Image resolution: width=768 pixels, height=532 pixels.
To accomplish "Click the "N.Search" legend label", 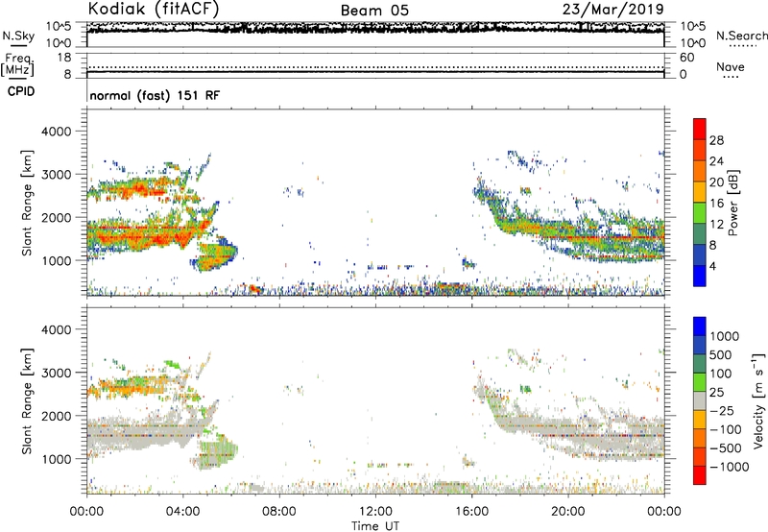I will tap(741, 36).
